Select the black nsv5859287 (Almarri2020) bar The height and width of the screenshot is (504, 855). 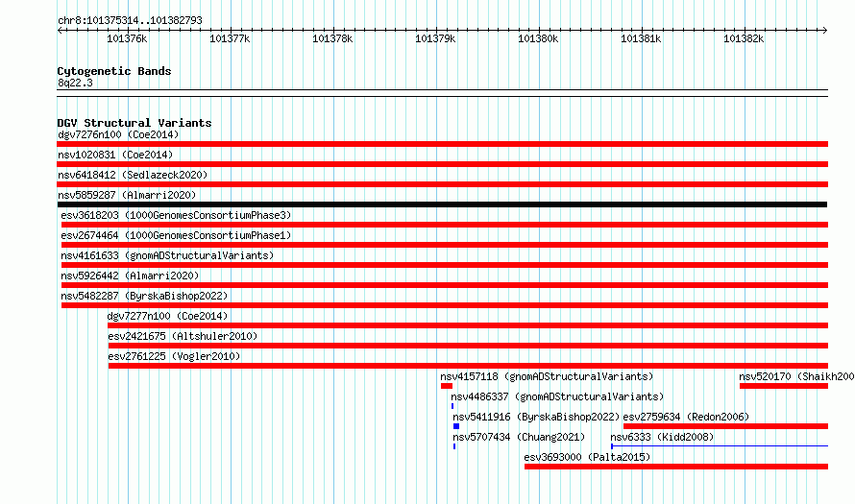[442, 204]
